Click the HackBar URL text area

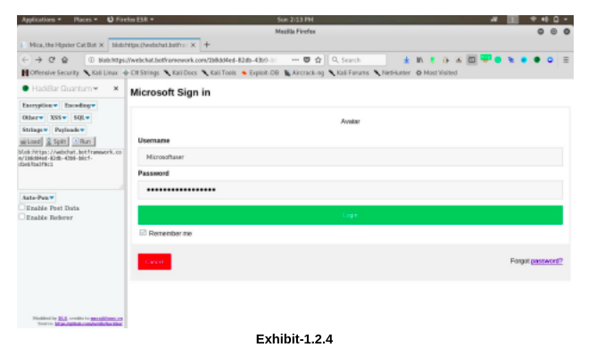[x=70, y=169]
